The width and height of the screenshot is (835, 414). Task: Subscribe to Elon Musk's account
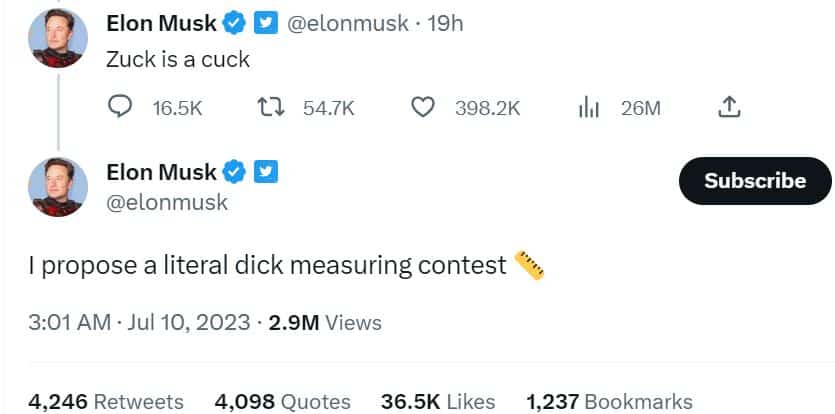(x=755, y=181)
